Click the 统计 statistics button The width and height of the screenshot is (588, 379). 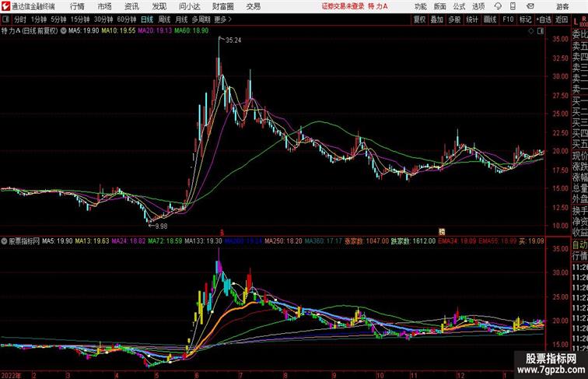click(472, 19)
